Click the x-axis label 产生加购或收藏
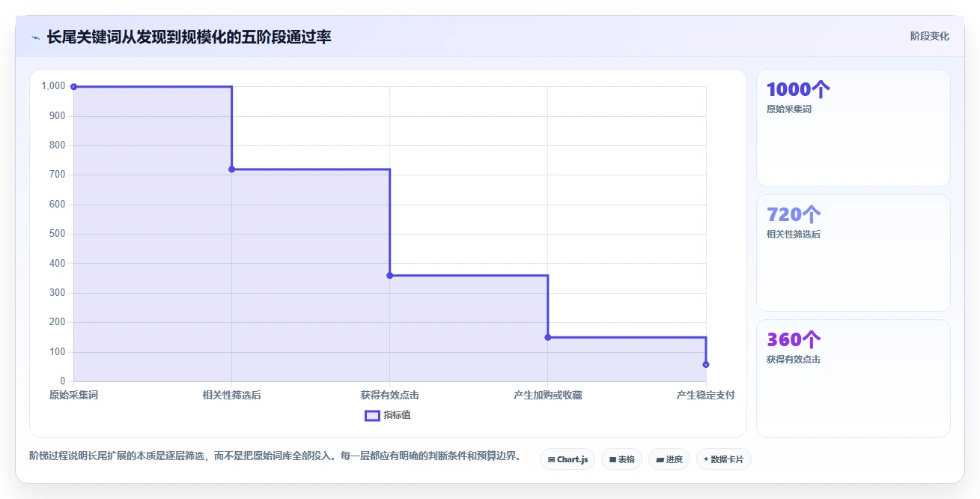 point(547,395)
